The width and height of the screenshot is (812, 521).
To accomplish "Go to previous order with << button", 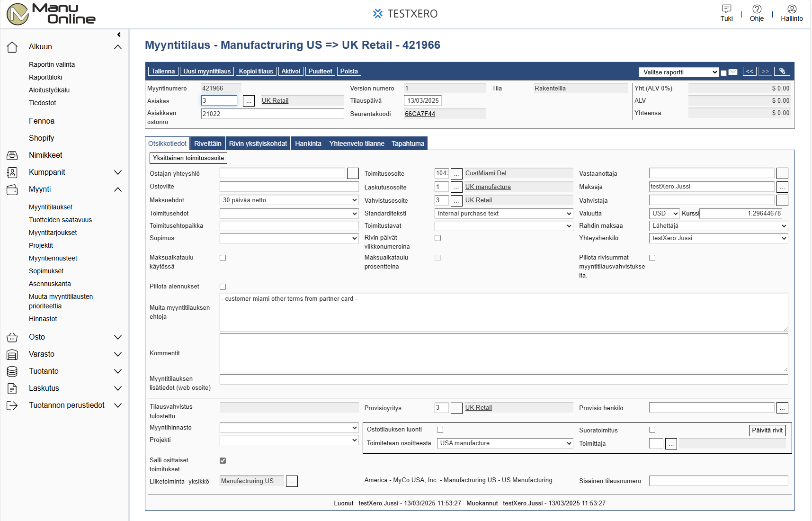I will [x=750, y=72].
